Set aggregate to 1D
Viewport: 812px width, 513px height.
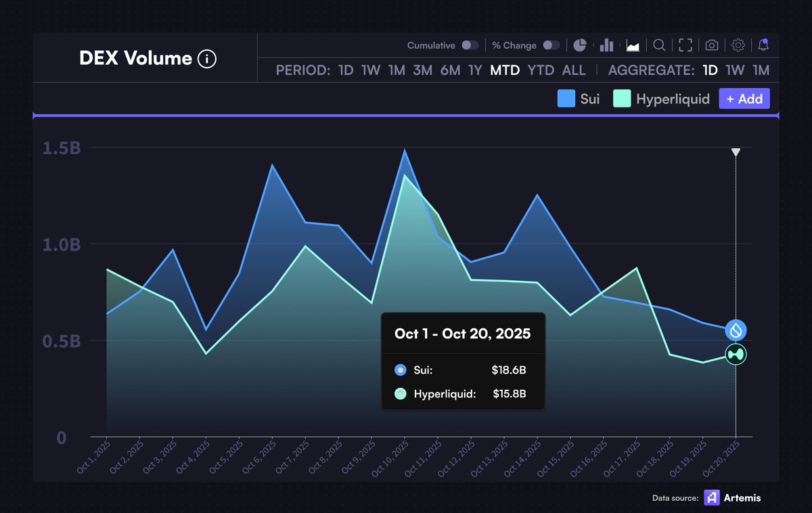(x=710, y=70)
